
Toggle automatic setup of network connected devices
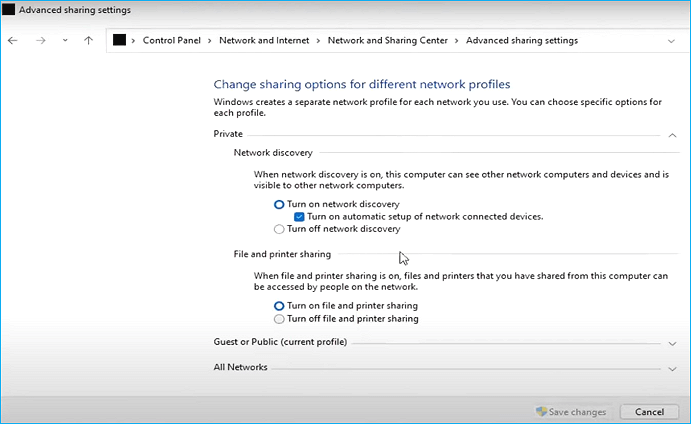299,216
